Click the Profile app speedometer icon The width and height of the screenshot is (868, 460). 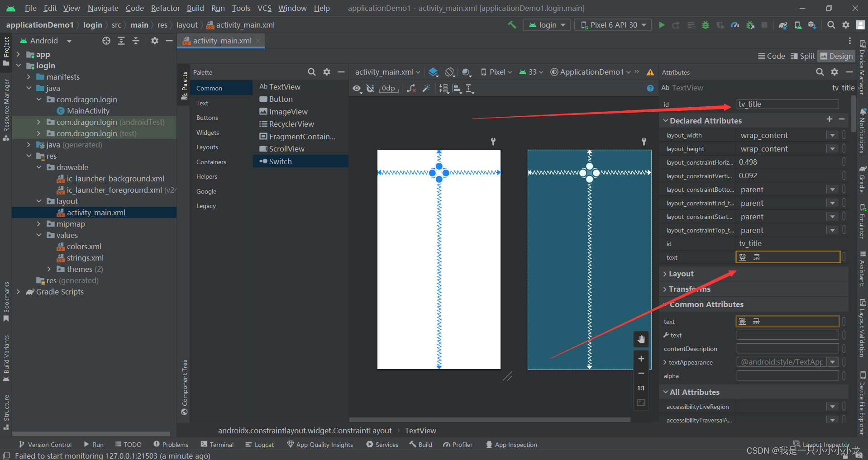(x=735, y=25)
